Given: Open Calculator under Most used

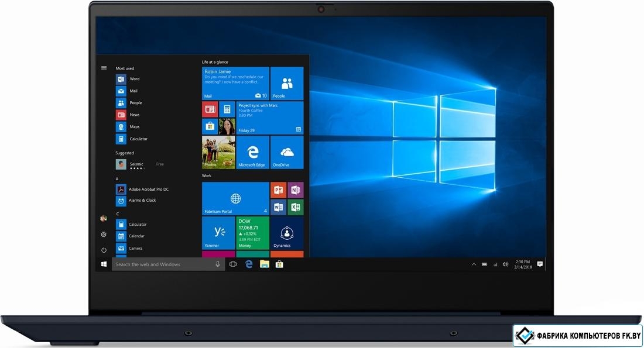Looking at the screenshot, I should (132, 139).
